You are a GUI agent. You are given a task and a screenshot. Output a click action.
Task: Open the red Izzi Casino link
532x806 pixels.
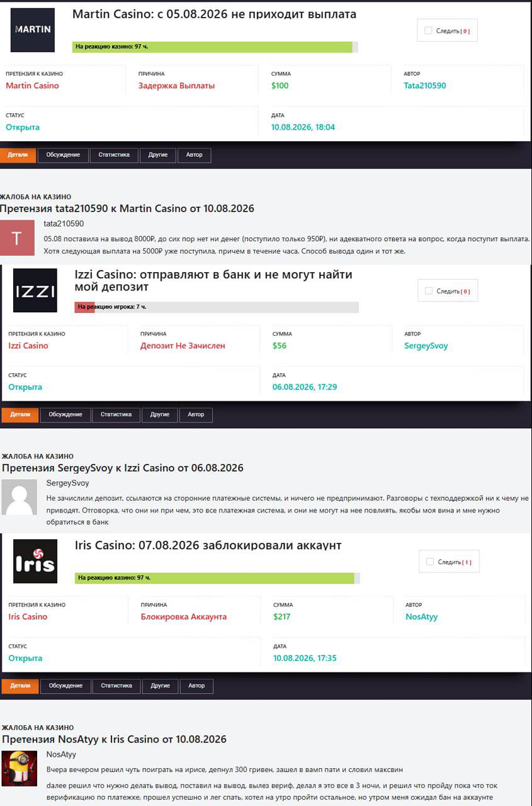point(28,346)
